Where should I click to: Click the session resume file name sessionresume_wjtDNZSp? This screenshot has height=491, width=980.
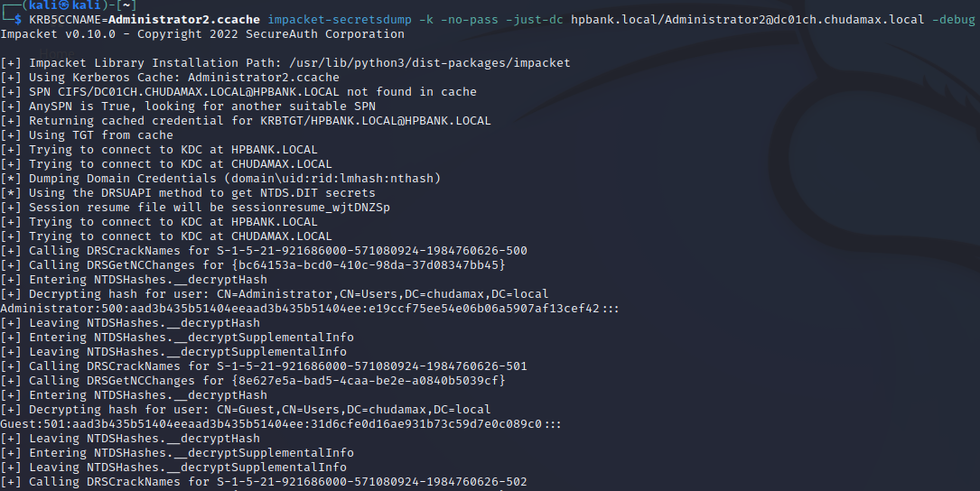click(311, 207)
